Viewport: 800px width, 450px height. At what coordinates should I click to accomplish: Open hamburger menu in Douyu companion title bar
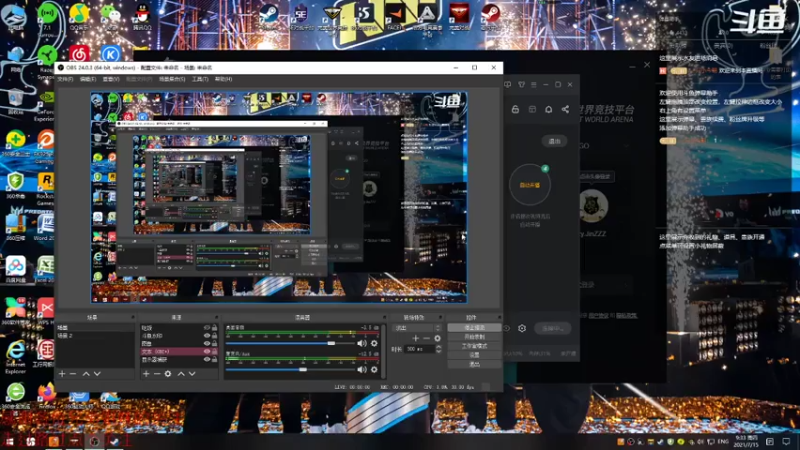(x=534, y=85)
